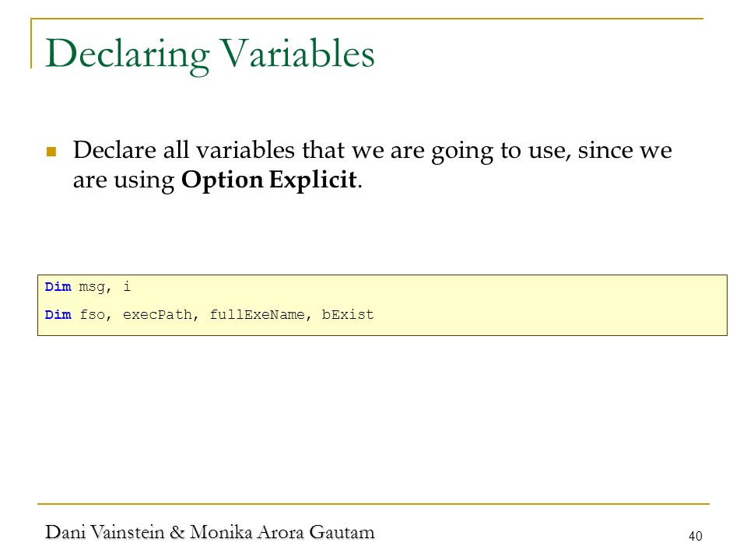Click the yellow square bullet marker

pyautogui.click(x=51, y=152)
